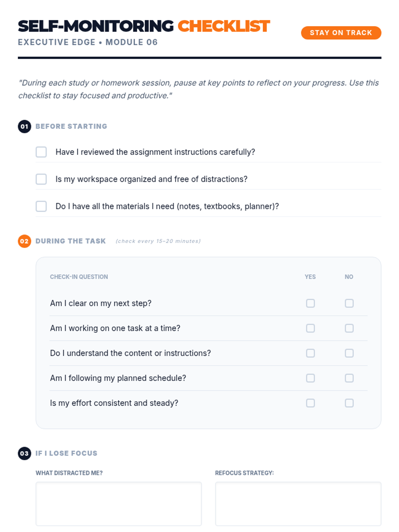The height and width of the screenshot is (532, 399).
Task: Click the Stay On Track badge
Action: coord(341,33)
